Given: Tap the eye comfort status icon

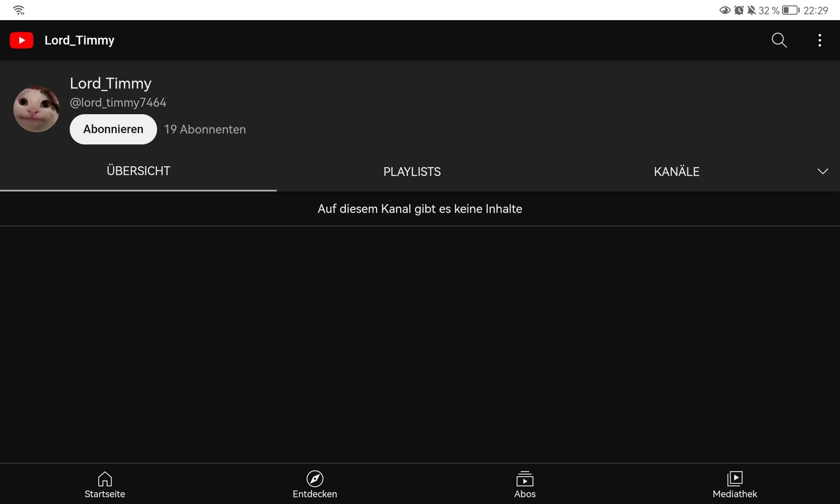Looking at the screenshot, I should tap(724, 10).
